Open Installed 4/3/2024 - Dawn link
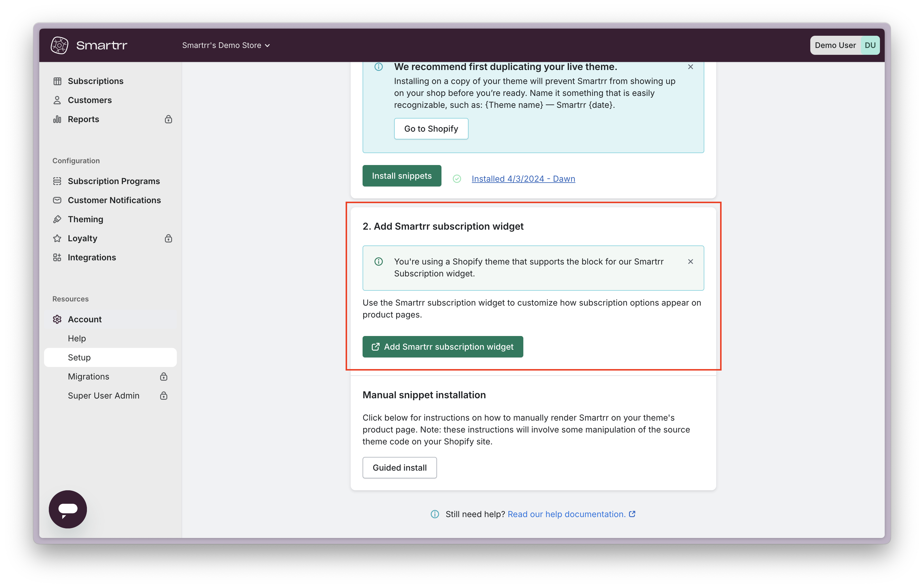Image resolution: width=924 pixels, height=588 pixels. click(x=523, y=179)
